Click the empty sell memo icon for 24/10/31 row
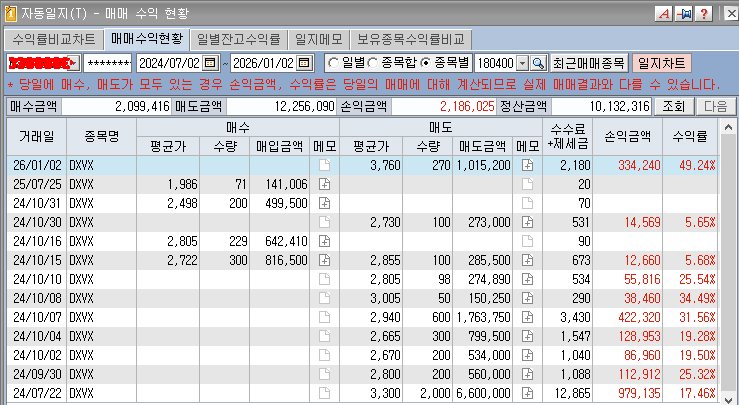This screenshot has height=405, width=739. pyautogui.click(x=527, y=203)
